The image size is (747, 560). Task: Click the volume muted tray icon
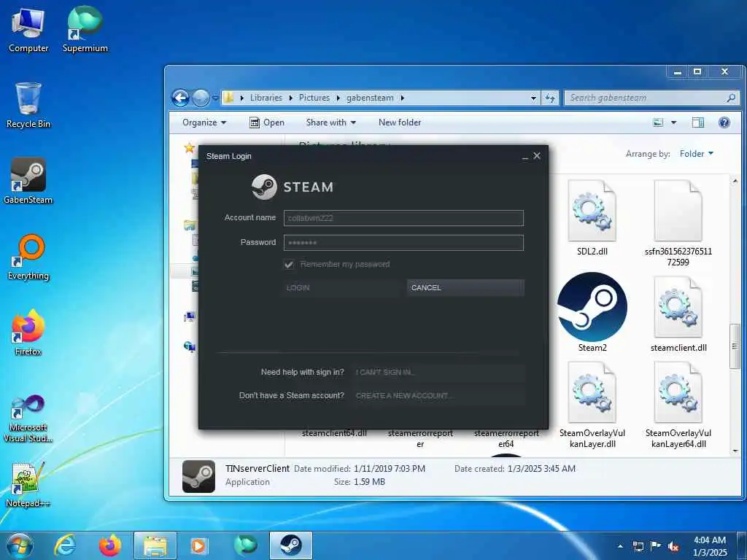click(673, 546)
